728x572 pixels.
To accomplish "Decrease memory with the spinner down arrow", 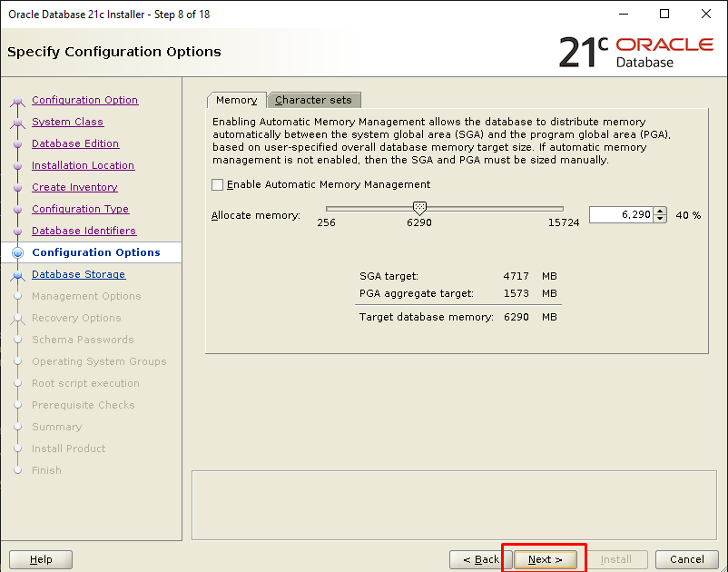I will pyautogui.click(x=660, y=219).
